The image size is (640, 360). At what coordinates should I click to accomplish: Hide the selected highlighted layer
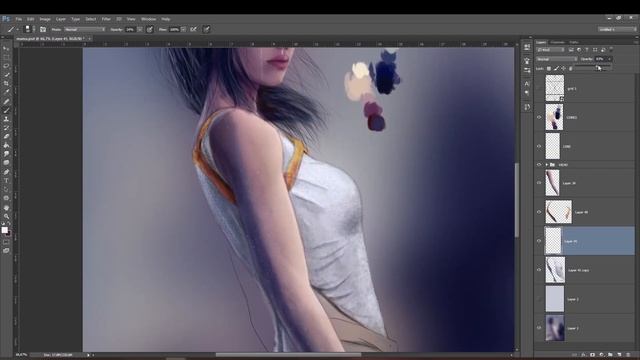tap(539, 241)
